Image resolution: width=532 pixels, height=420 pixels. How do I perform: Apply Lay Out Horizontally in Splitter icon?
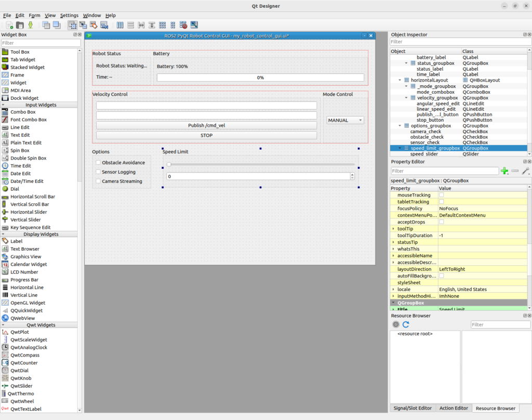[141, 25]
